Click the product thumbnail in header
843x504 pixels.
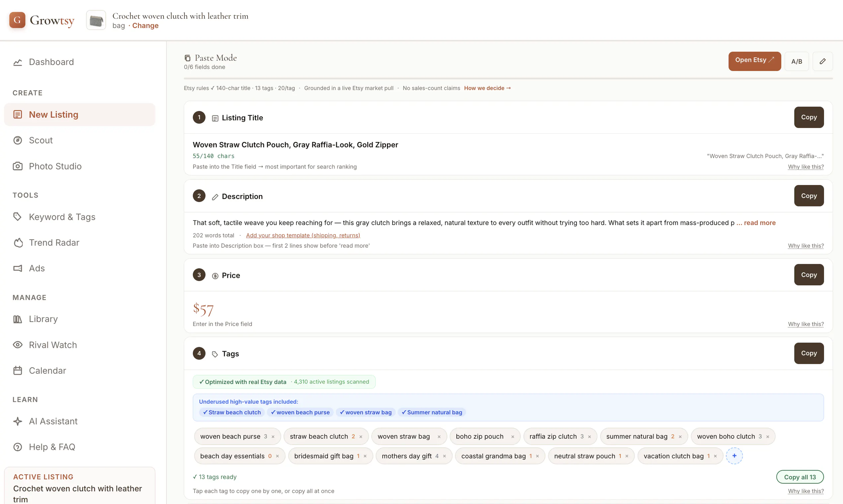(96, 20)
